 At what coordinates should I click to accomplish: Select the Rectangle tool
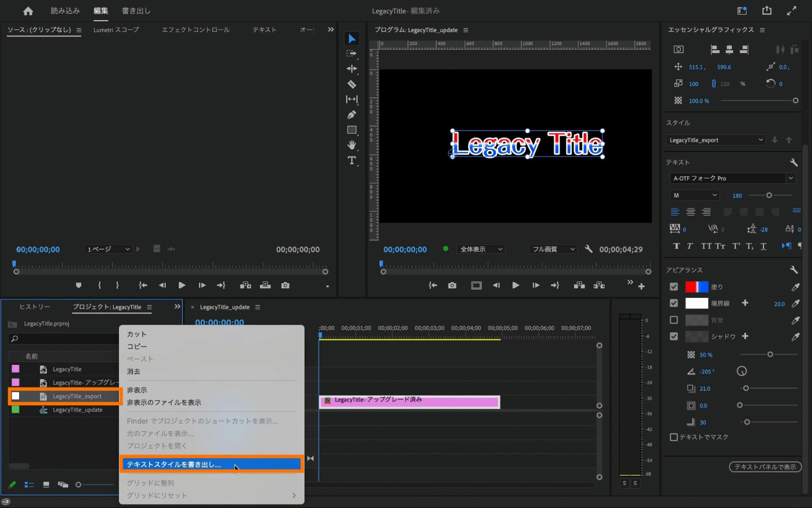coord(352,130)
